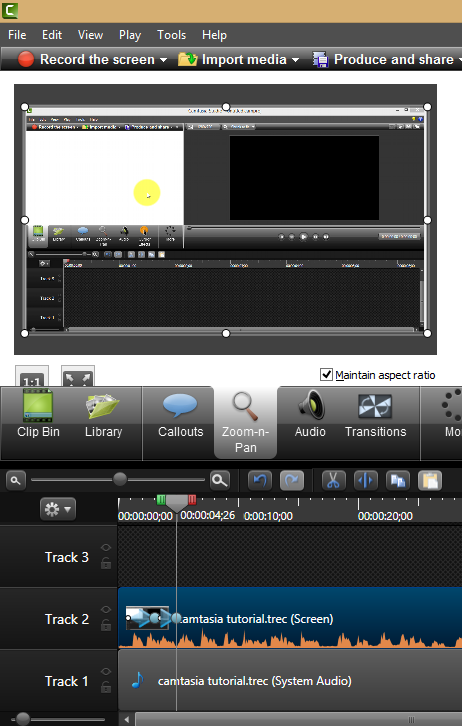Open the Tools menu
Screen dimensions: 462x726
pos(171,35)
